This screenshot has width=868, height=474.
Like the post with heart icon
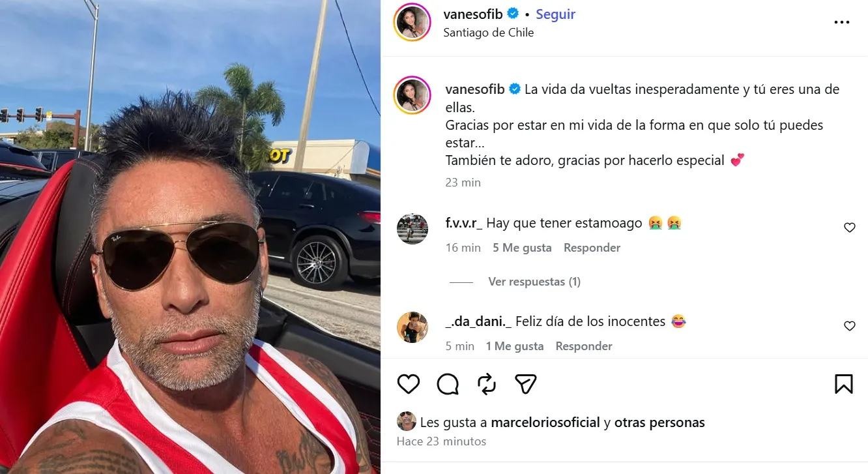(x=409, y=384)
